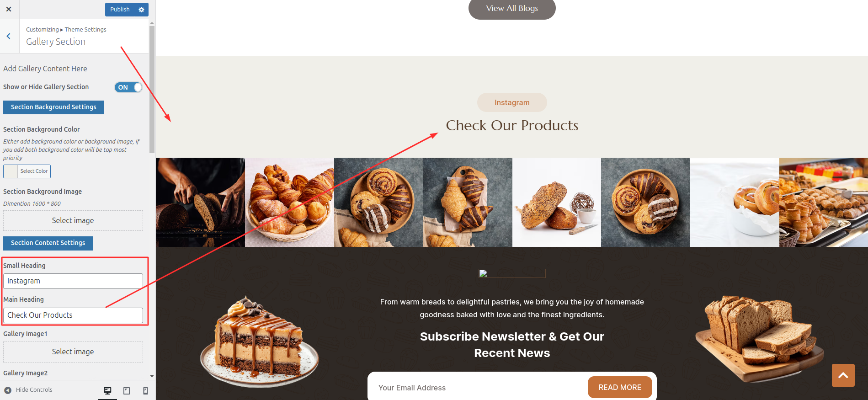Switch to mobile preview icon
This screenshot has width=868, height=400.
tap(145, 391)
